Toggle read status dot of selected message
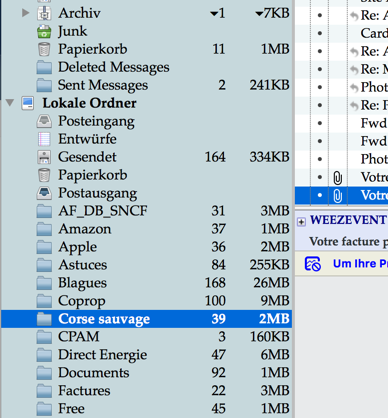Screen dimensions: 388x418 coord(320,195)
